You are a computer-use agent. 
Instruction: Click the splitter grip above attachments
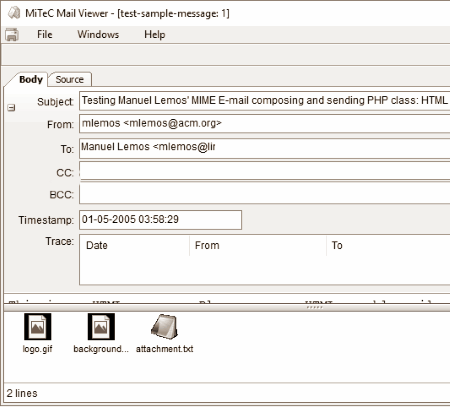click(x=314, y=307)
